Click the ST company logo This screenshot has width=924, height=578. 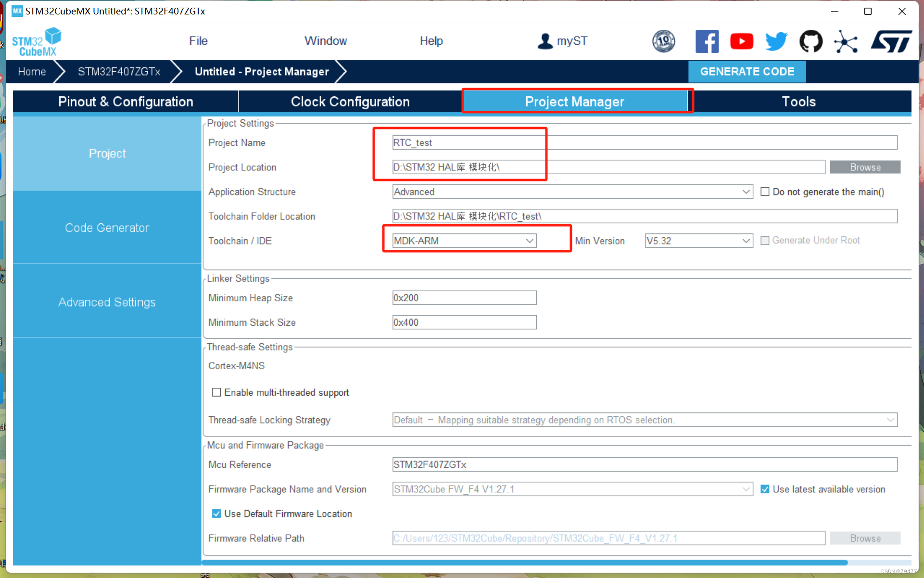tap(891, 41)
